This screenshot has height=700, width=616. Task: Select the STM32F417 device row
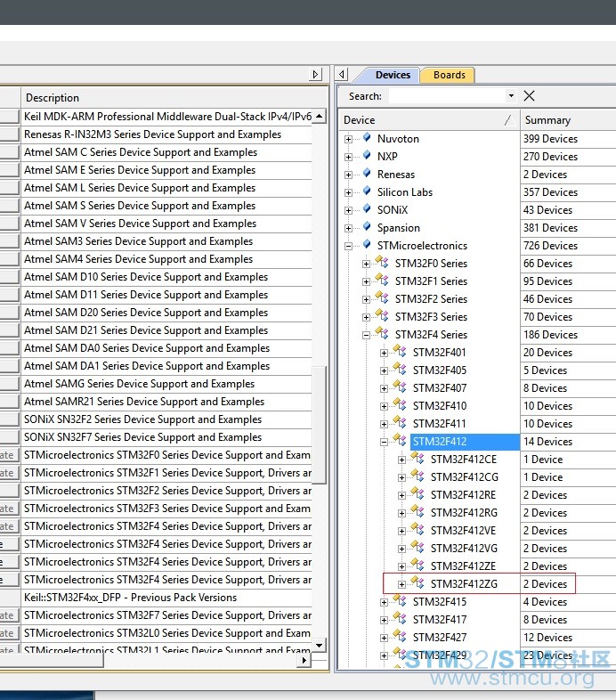tap(439, 620)
